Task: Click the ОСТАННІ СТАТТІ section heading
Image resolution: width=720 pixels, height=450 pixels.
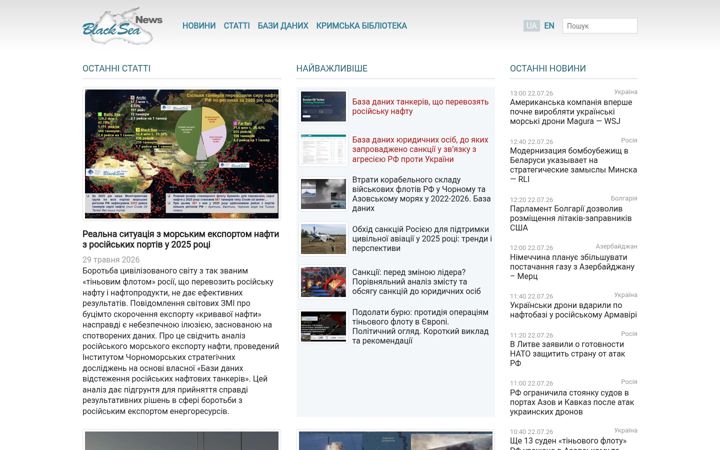Action: 117,68
